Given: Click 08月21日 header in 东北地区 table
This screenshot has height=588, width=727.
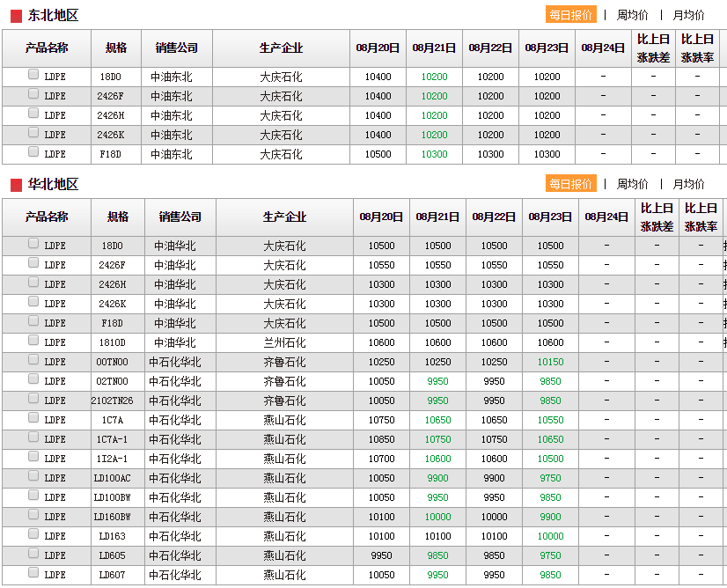Looking at the screenshot, I should 434,48.
